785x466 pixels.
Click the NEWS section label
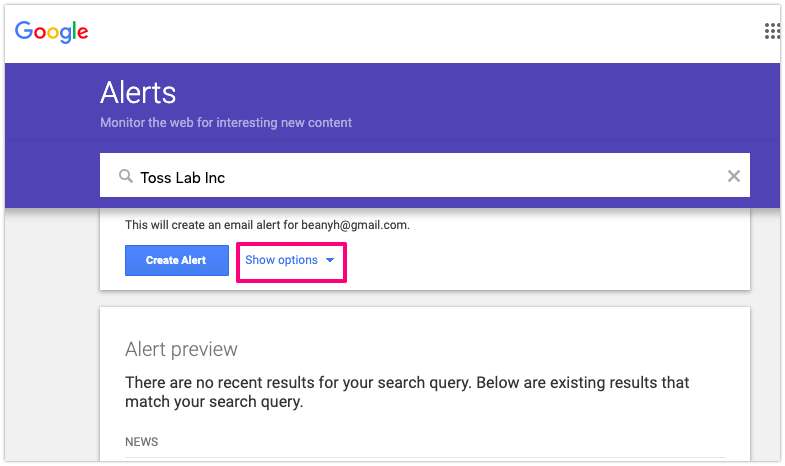(x=142, y=442)
